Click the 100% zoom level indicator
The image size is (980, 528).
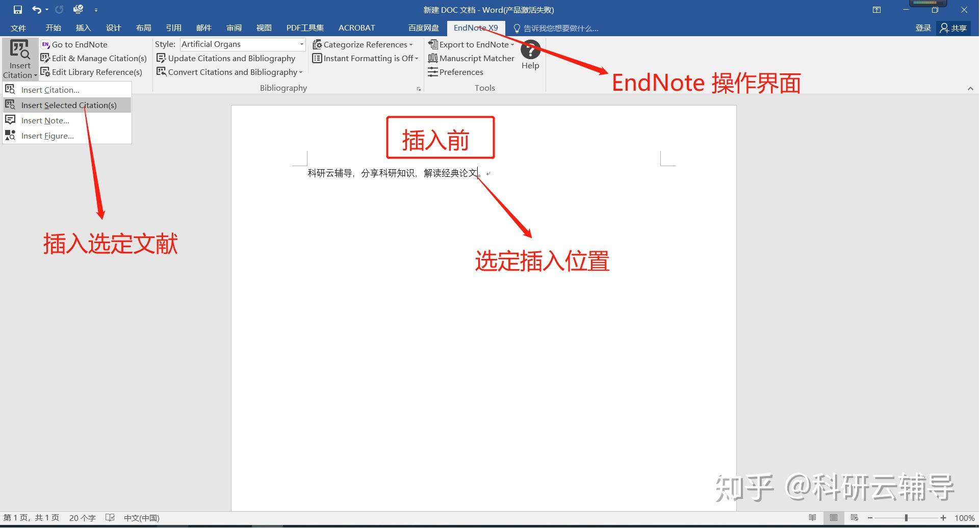coord(965,518)
